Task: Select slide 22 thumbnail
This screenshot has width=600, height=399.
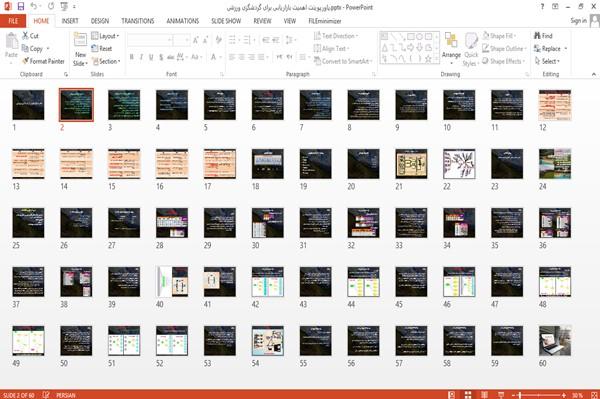Action: pyautogui.click(x=459, y=164)
